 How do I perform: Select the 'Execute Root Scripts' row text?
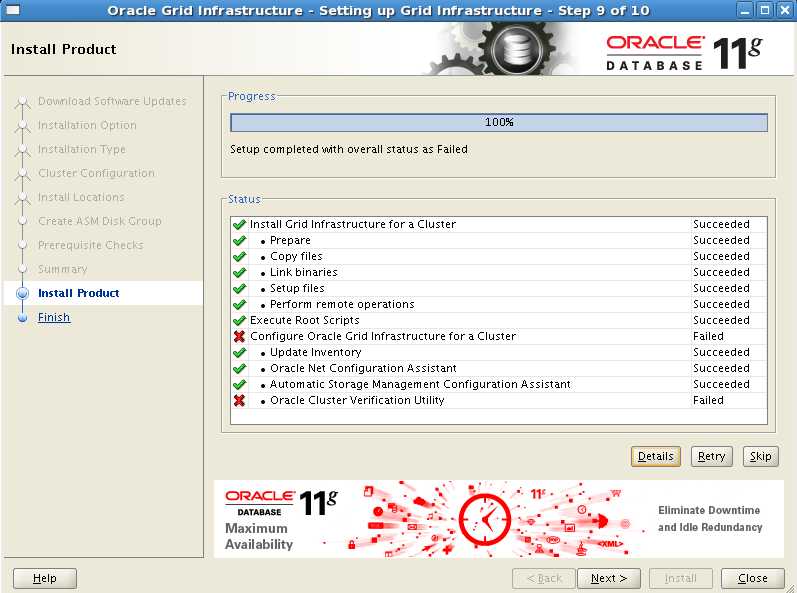coord(304,320)
